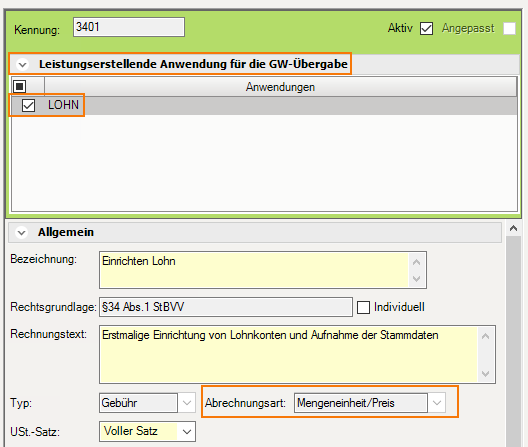Collapse the Leistungserstellende Anwendung section chevron

click(x=23, y=64)
